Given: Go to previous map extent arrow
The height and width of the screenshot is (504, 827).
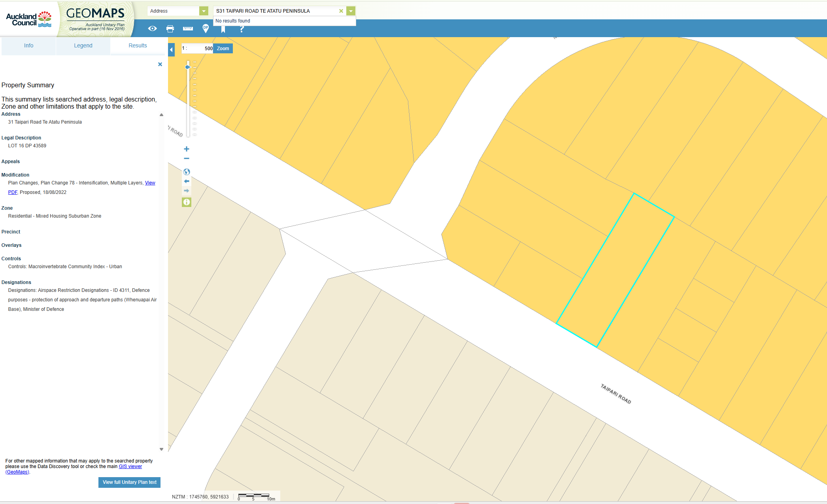Looking at the screenshot, I should [187, 181].
